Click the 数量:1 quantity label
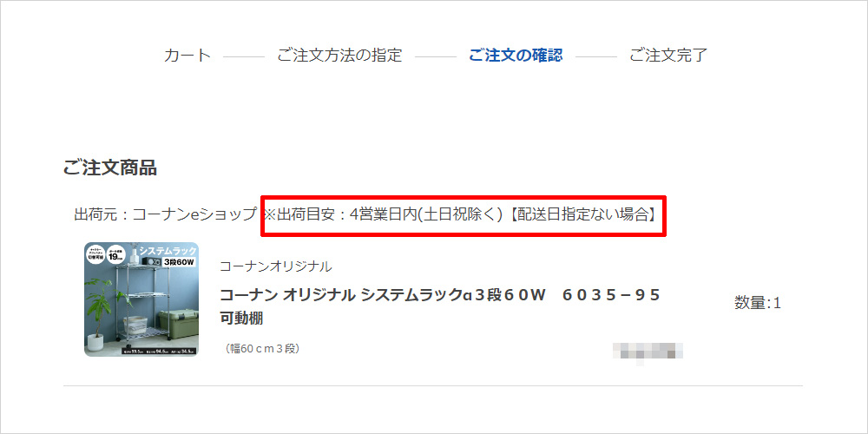Screen dimensions: 868x434 click(757, 303)
